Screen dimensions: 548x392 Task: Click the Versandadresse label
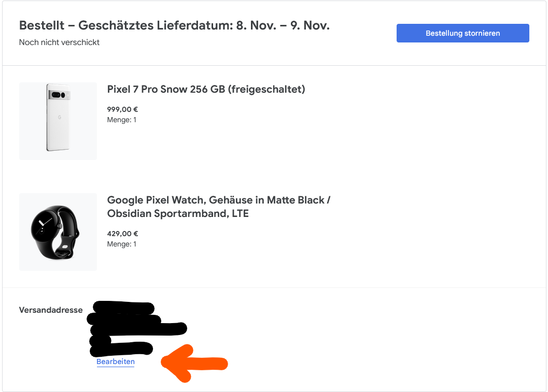[51, 310]
